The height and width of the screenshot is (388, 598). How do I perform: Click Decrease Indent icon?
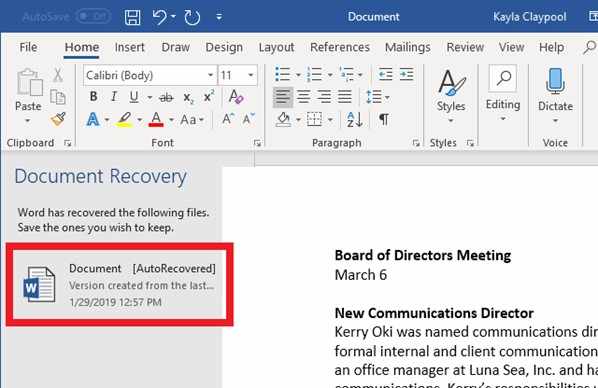(x=385, y=74)
